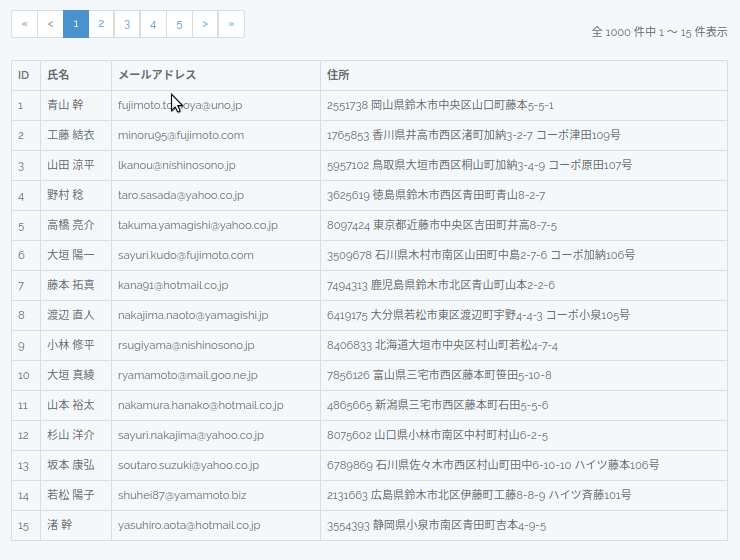Jump to last page with » button
Viewport: 740px width, 560px height.
tap(231, 24)
